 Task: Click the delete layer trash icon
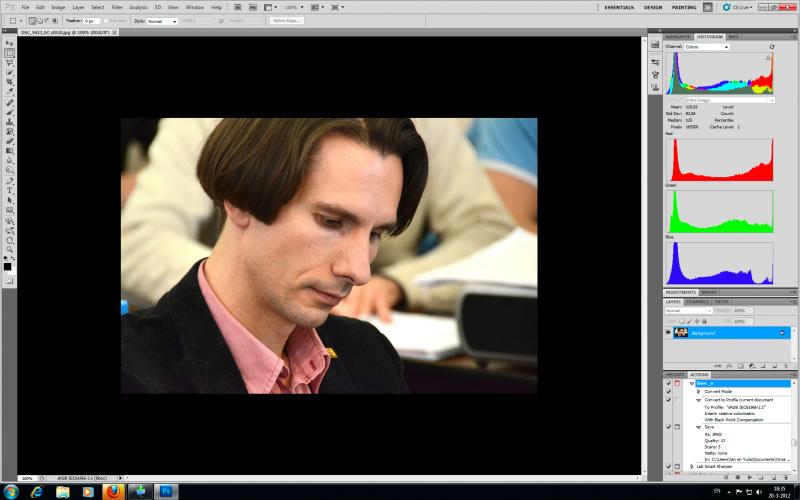pyautogui.click(x=785, y=366)
